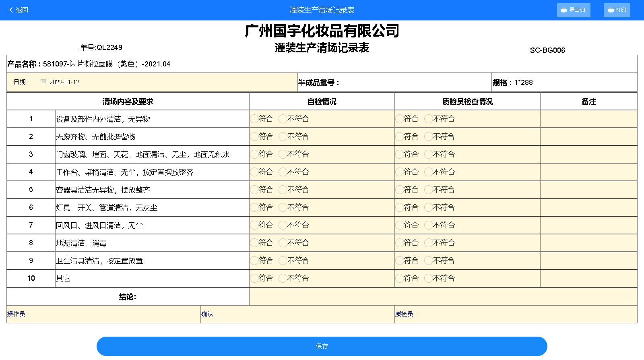The height and width of the screenshot is (360, 644).
Task: Select 符合 QC inspection for row 5
Action: coord(399,190)
